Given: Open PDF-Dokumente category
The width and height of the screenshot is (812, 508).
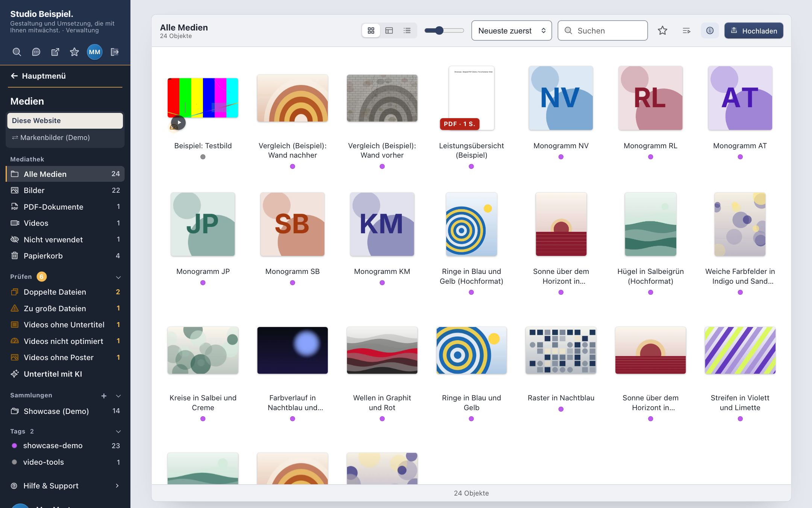Looking at the screenshot, I should coord(65,207).
